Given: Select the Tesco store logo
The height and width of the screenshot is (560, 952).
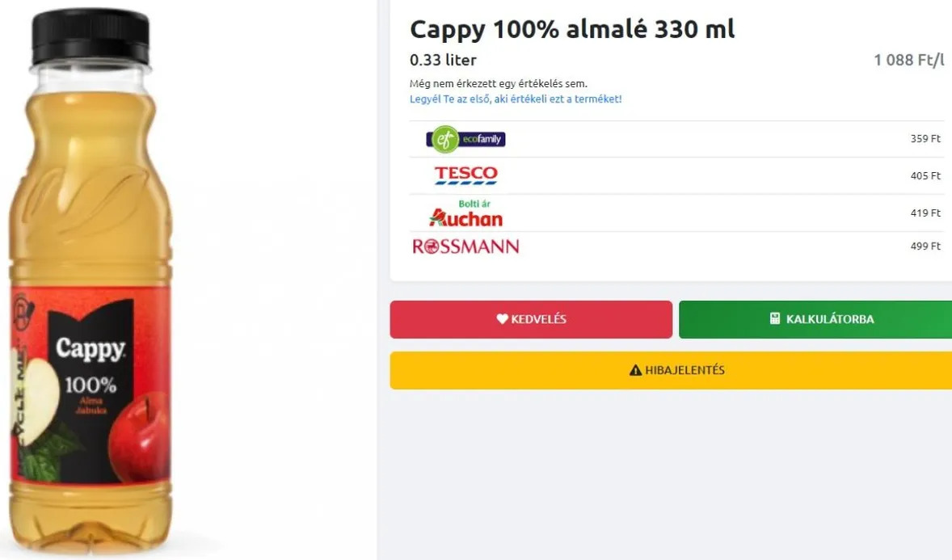Looking at the screenshot, I should pyautogui.click(x=465, y=175).
